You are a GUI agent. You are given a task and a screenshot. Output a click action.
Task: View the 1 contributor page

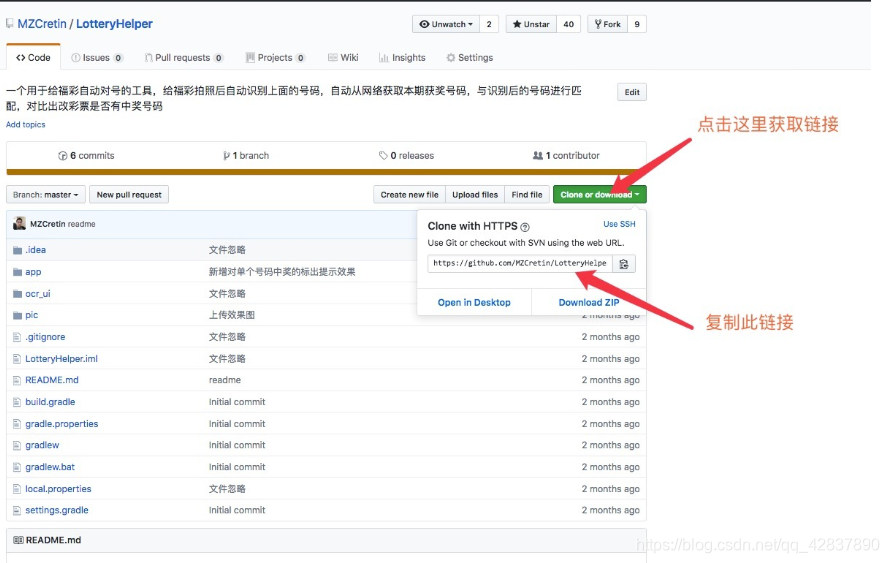click(x=566, y=156)
